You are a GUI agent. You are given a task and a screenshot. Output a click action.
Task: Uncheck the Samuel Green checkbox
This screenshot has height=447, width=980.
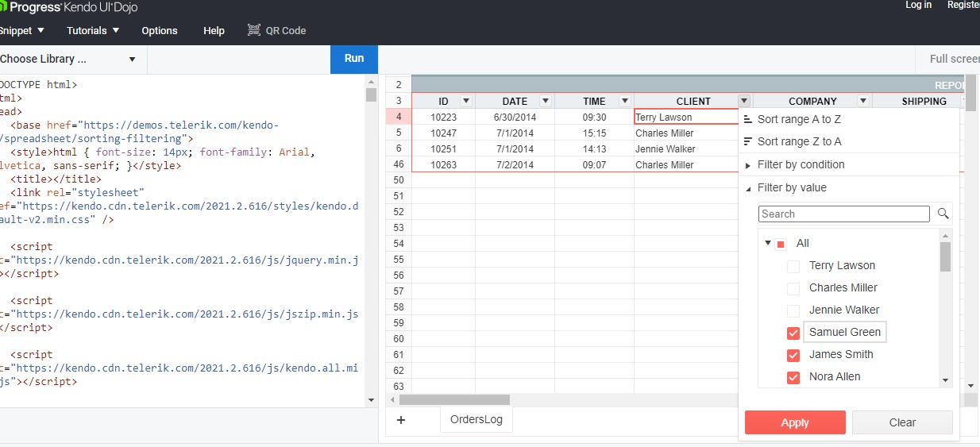click(x=793, y=333)
